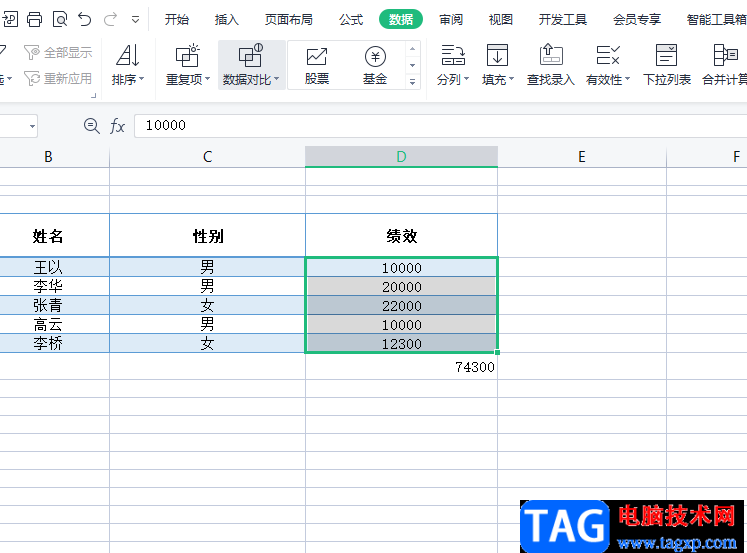This screenshot has width=747, height=553.
Task: Expand the quick access toolbar customize arrow
Action: pos(135,20)
